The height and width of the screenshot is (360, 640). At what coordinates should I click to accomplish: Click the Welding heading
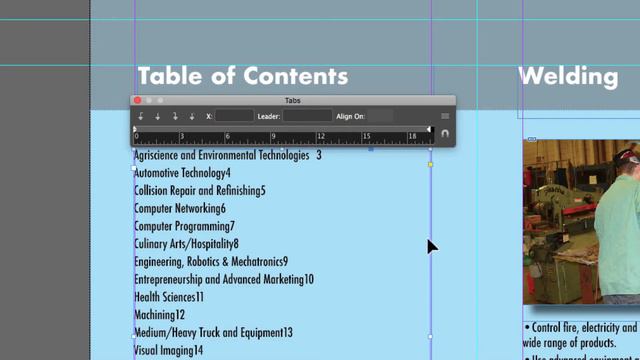[569, 76]
